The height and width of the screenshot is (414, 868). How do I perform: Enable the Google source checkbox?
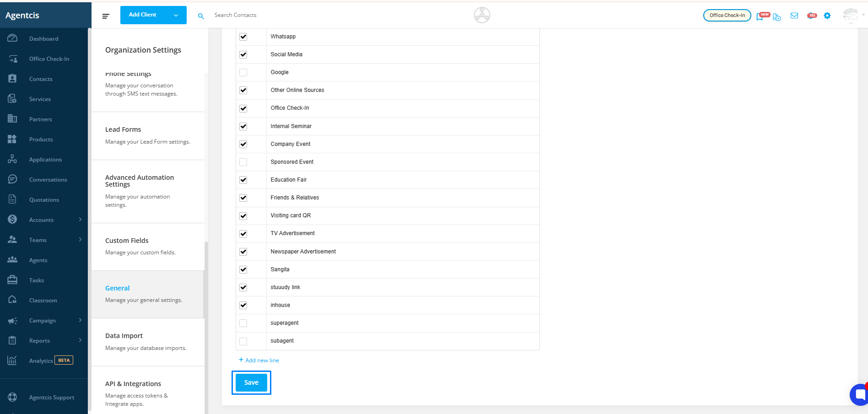(x=243, y=72)
